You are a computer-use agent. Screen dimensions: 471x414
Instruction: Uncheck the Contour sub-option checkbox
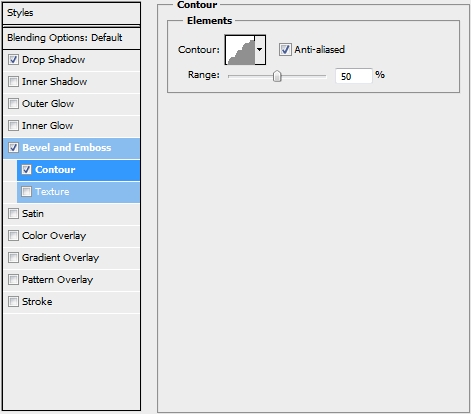click(26, 170)
